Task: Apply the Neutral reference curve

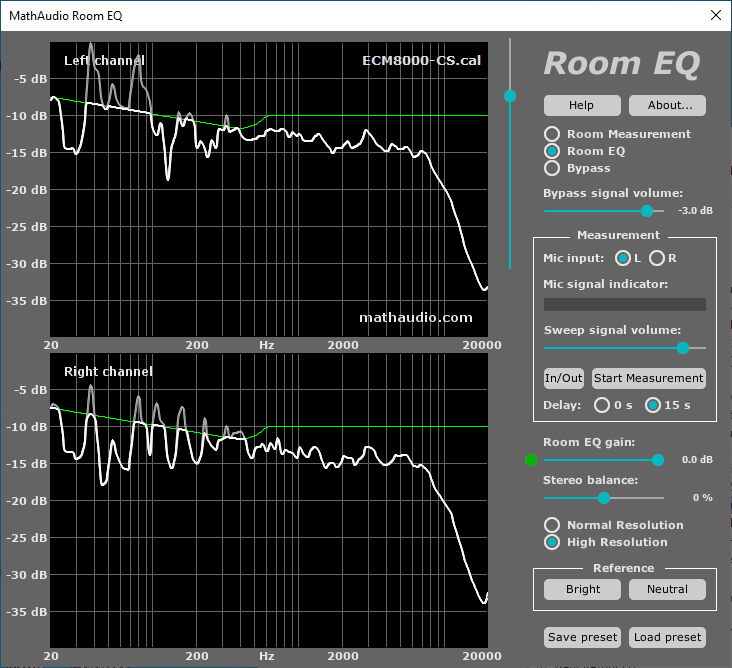Action: pyautogui.click(x=667, y=589)
